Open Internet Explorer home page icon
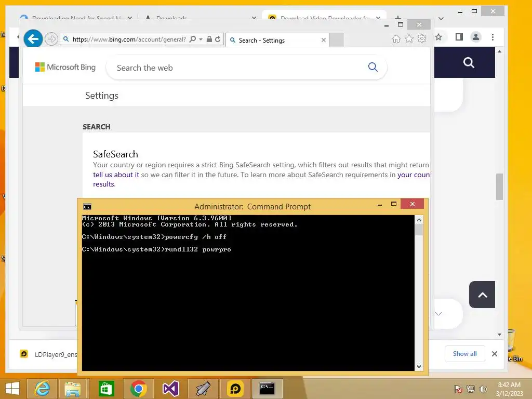The image size is (532, 399). coord(396,38)
